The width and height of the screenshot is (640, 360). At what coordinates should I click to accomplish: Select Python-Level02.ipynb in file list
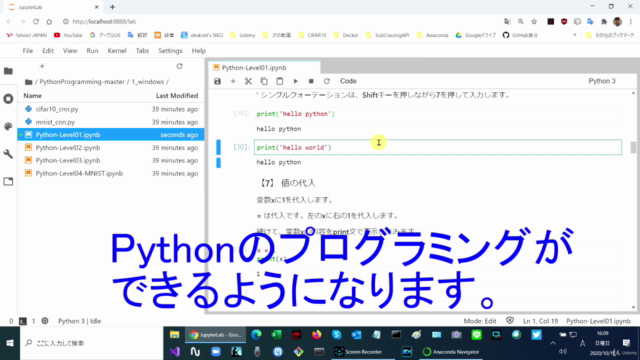(x=111, y=148)
